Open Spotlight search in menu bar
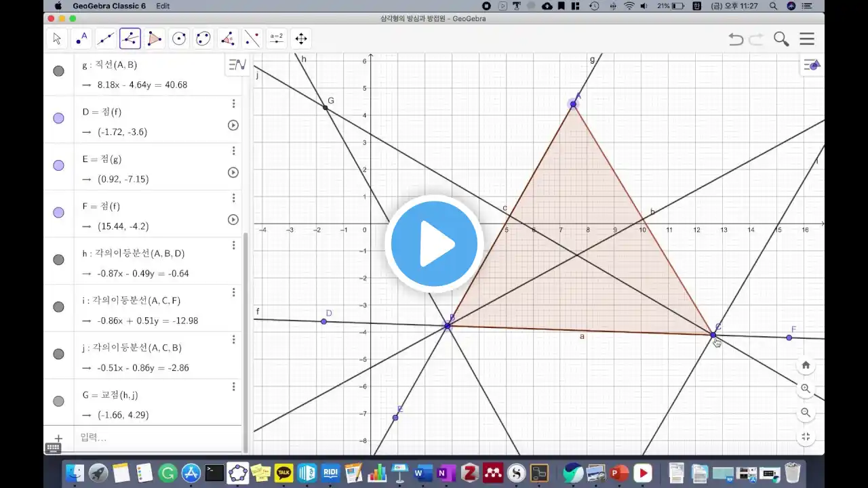 [774, 5]
